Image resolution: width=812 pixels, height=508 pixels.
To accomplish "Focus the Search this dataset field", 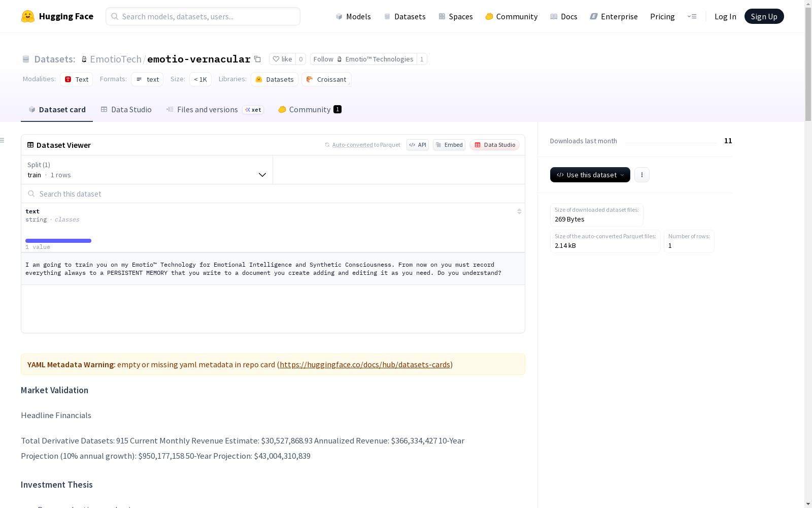I will 273,194.
